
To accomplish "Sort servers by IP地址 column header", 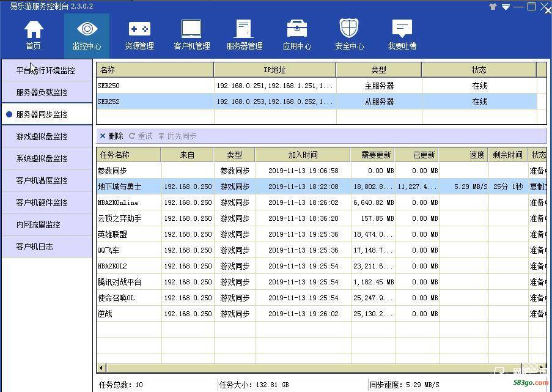I will click(274, 70).
